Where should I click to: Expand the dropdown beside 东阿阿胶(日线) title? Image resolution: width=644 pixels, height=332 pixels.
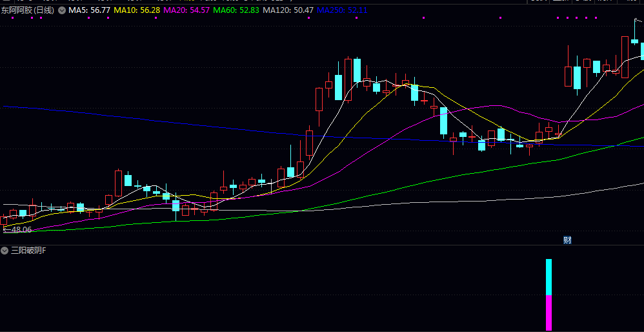[61, 10]
